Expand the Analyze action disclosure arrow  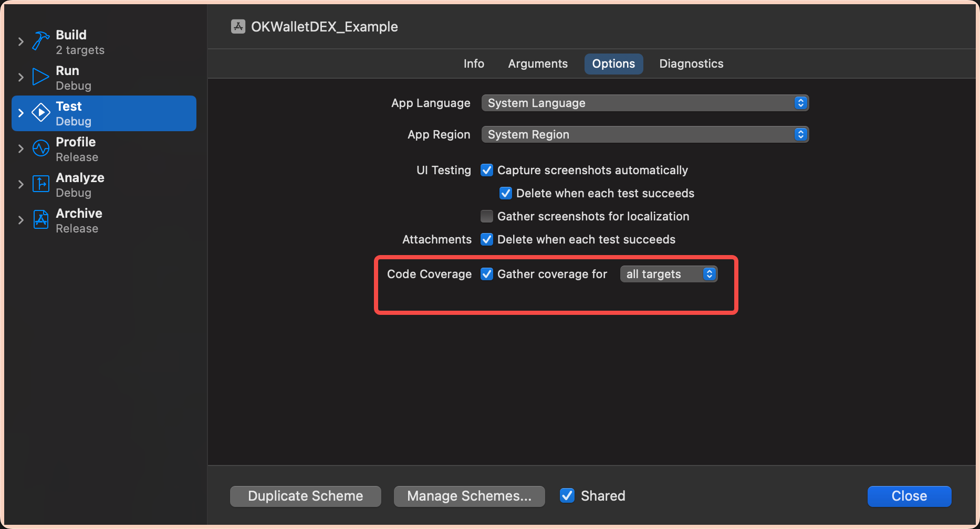click(x=20, y=184)
